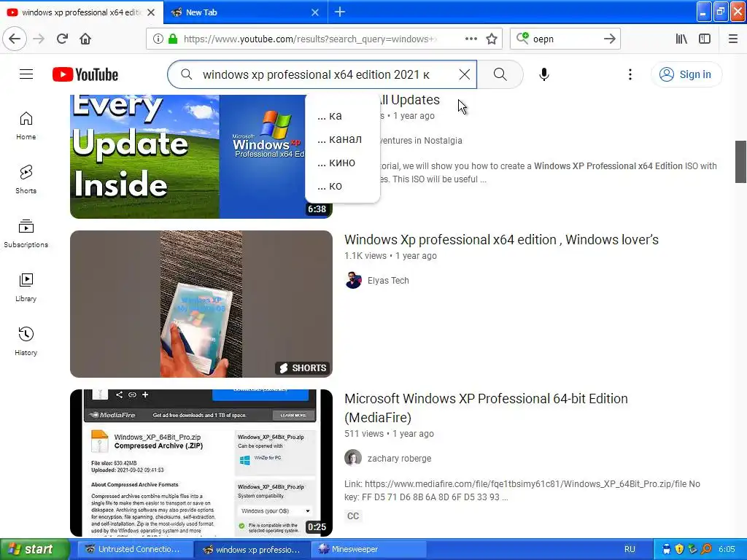Click the 'Adventures in Nostalgia' channel text
Screen dimensions: 747x560
point(421,141)
